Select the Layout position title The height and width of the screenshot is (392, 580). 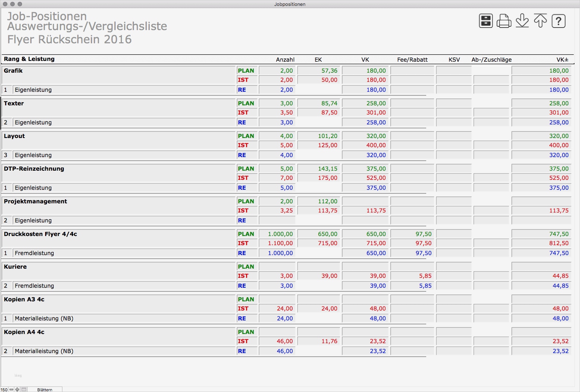pos(14,136)
